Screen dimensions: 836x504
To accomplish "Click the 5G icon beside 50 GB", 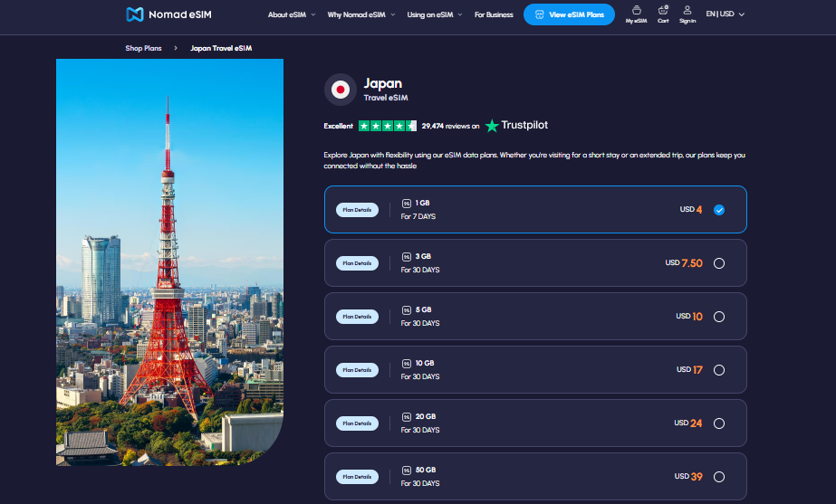I will [x=407, y=470].
